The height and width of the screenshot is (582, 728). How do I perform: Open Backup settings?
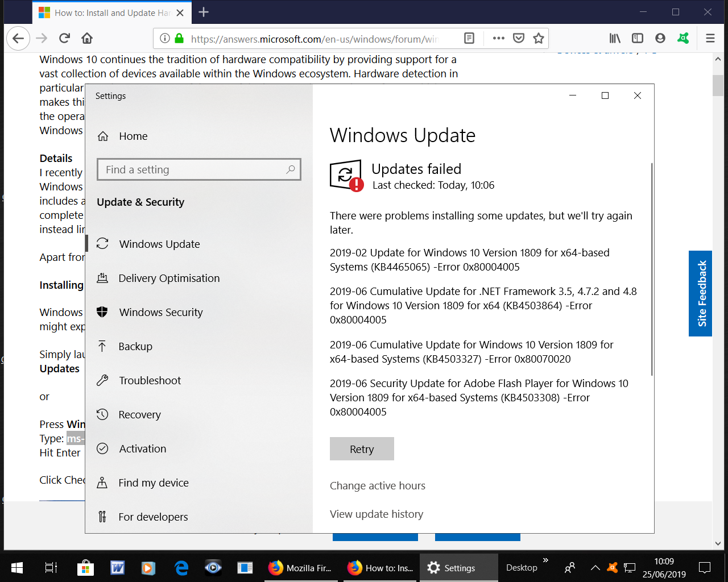point(199,346)
